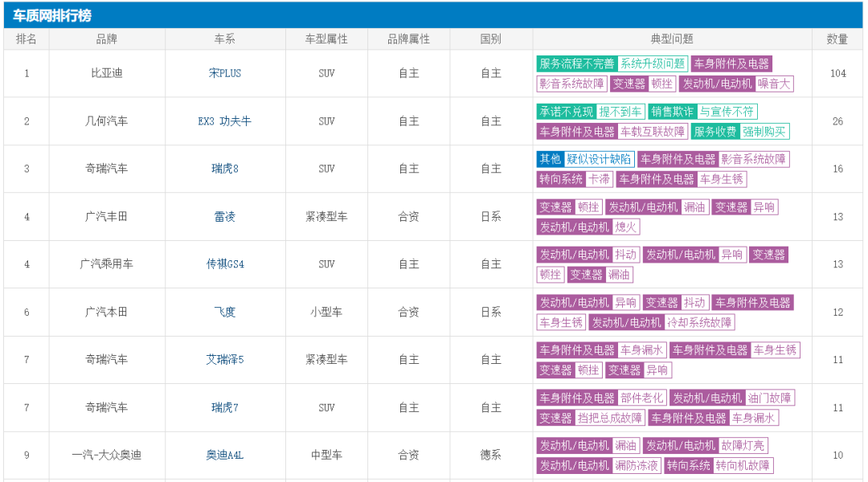Select the 发动机/电动机 噪音大 tag

[737, 84]
